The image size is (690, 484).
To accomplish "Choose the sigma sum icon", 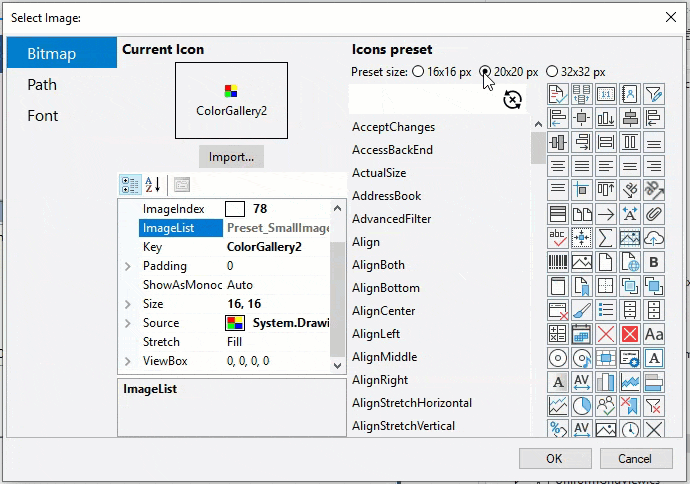I will click(x=606, y=238).
